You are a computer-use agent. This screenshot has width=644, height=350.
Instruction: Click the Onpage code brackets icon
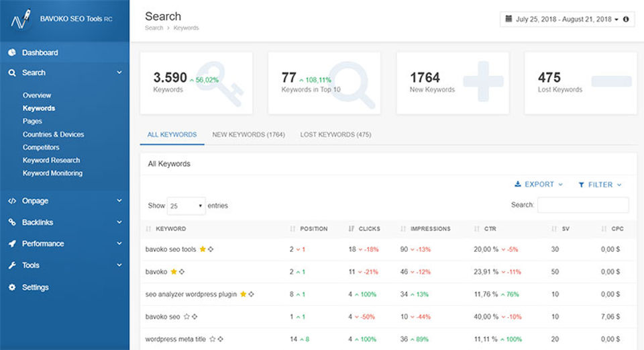(x=12, y=201)
